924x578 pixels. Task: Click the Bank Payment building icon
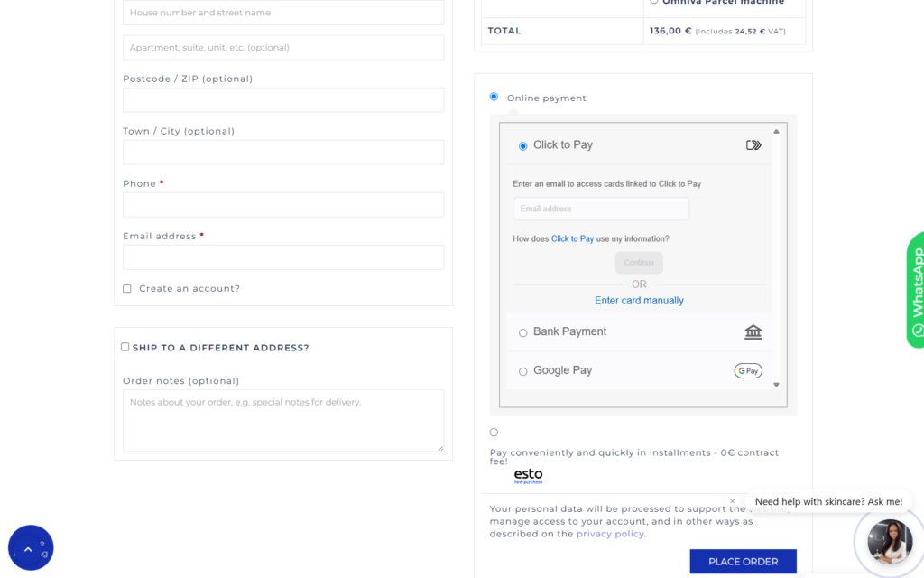[x=753, y=332]
